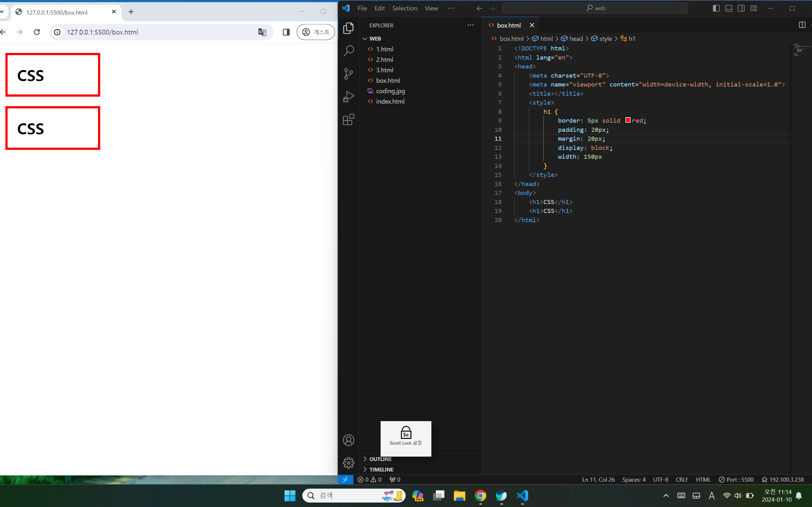This screenshot has height=507, width=812.
Task: Toggle the Secondary Side Bar layout button
Action: click(x=741, y=8)
